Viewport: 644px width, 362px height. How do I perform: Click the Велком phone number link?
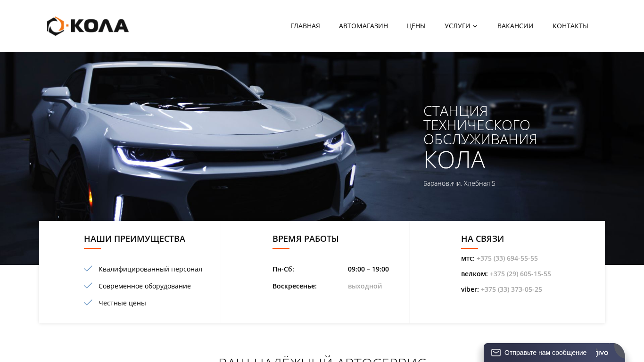point(520,274)
